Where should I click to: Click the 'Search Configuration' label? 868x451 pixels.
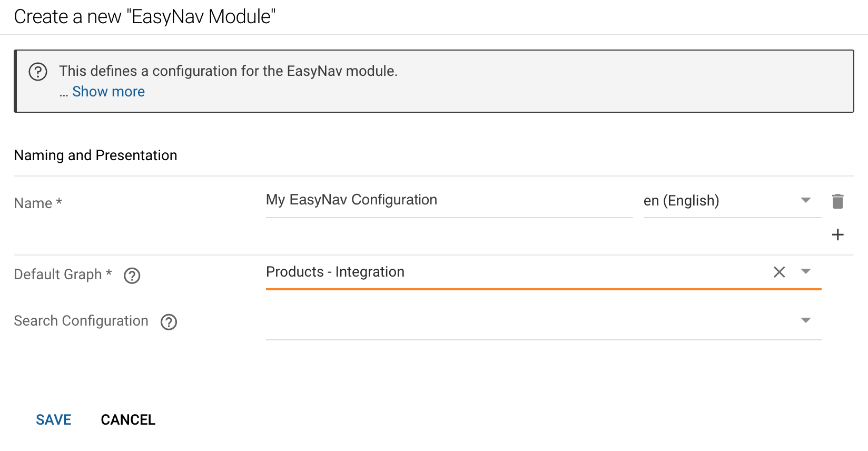[x=81, y=321]
